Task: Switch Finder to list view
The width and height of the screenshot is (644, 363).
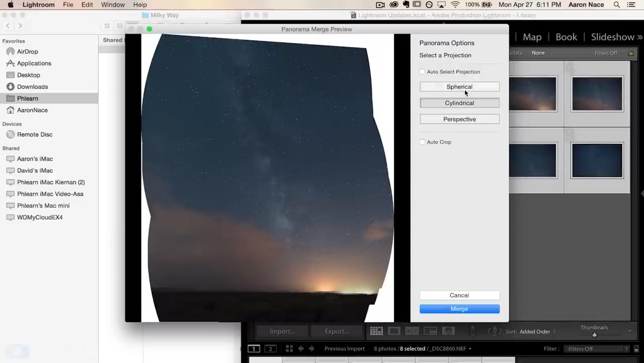Action: 119,26
